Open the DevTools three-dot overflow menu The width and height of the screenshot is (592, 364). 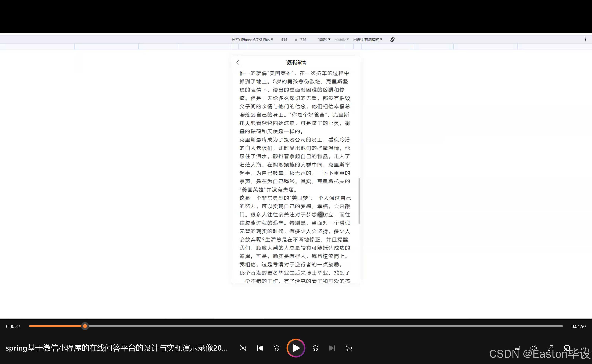[x=586, y=39]
